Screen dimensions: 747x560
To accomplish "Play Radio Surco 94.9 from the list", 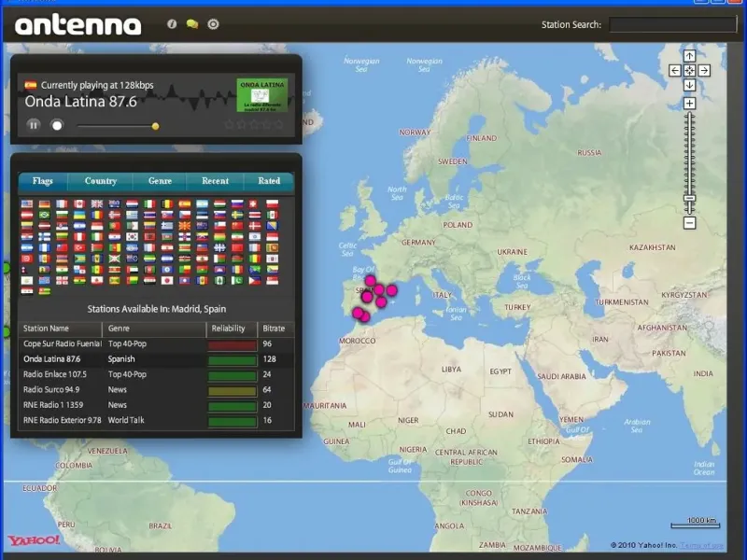I will point(156,389).
